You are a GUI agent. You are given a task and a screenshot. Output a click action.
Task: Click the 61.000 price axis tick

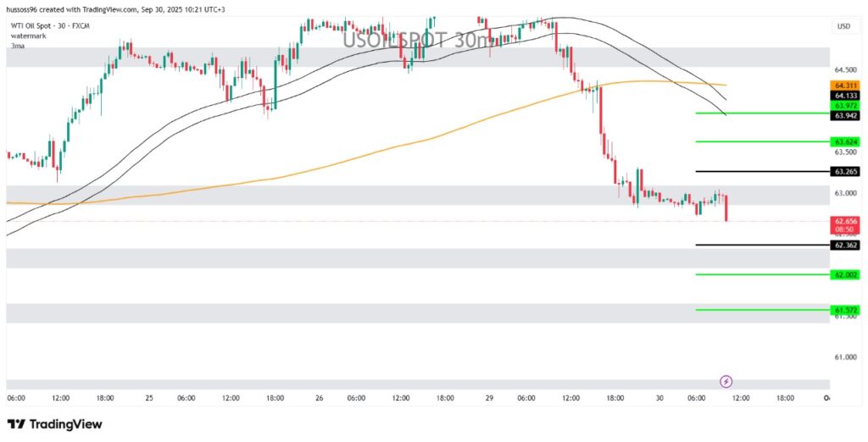[844, 356]
